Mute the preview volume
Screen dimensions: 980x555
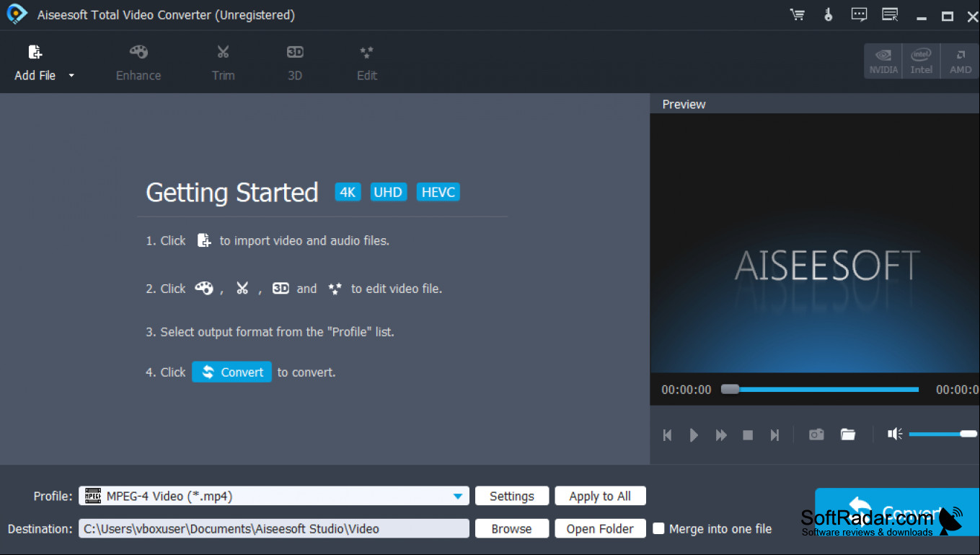(895, 434)
